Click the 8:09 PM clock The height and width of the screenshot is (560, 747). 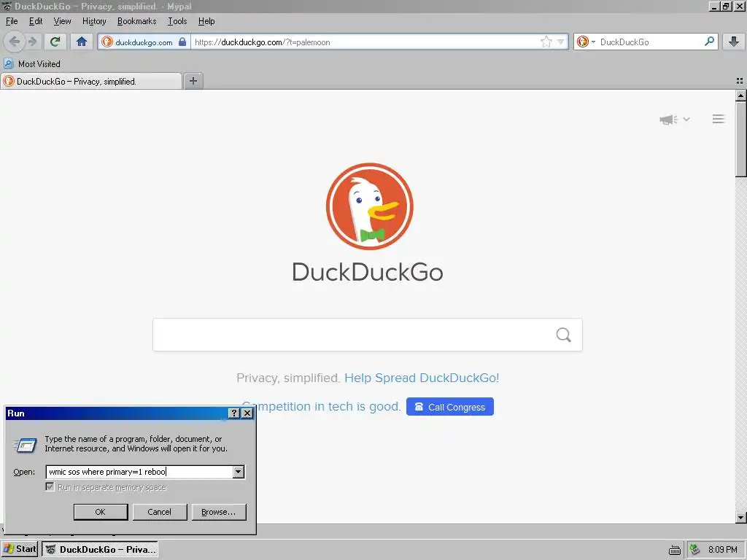point(723,550)
